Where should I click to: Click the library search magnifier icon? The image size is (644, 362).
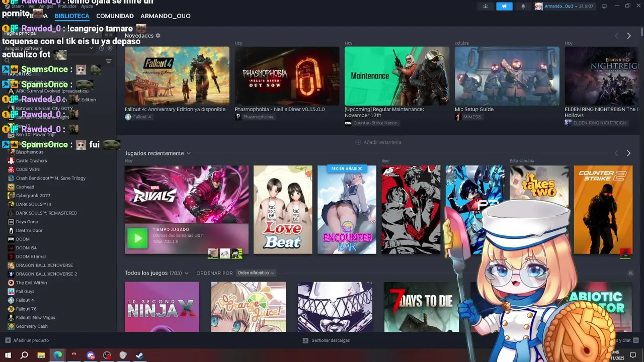7,61
